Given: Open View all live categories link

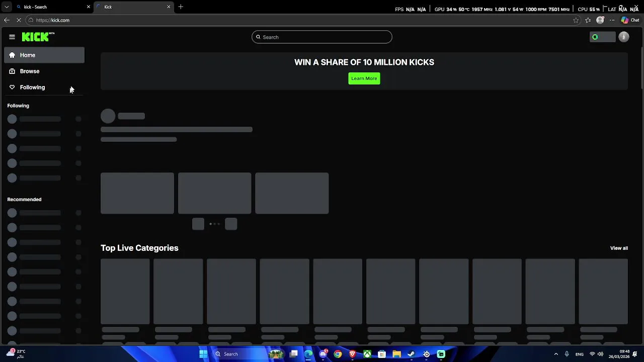Looking at the screenshot, I should [619, 248].
